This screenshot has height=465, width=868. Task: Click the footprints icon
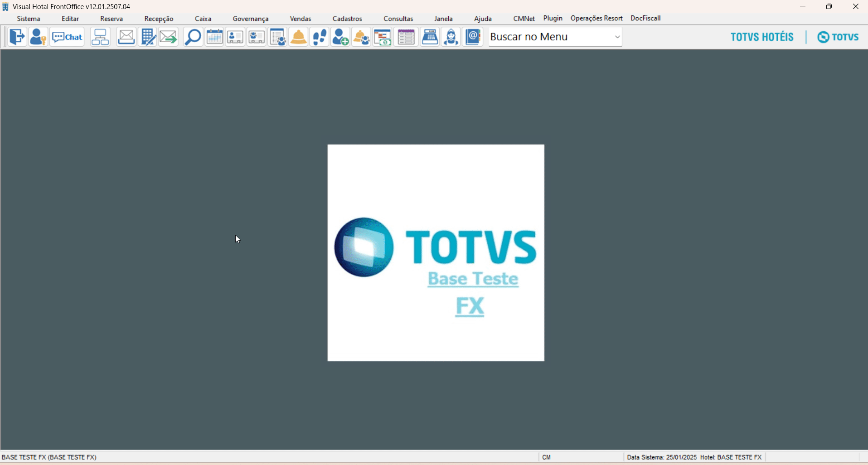[x=320, y=37]
